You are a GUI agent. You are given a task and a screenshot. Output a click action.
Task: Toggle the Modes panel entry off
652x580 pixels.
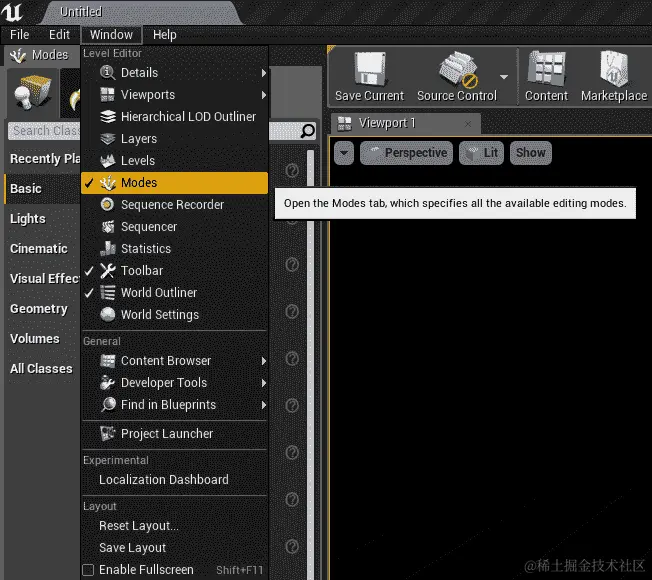pos(174,183)
